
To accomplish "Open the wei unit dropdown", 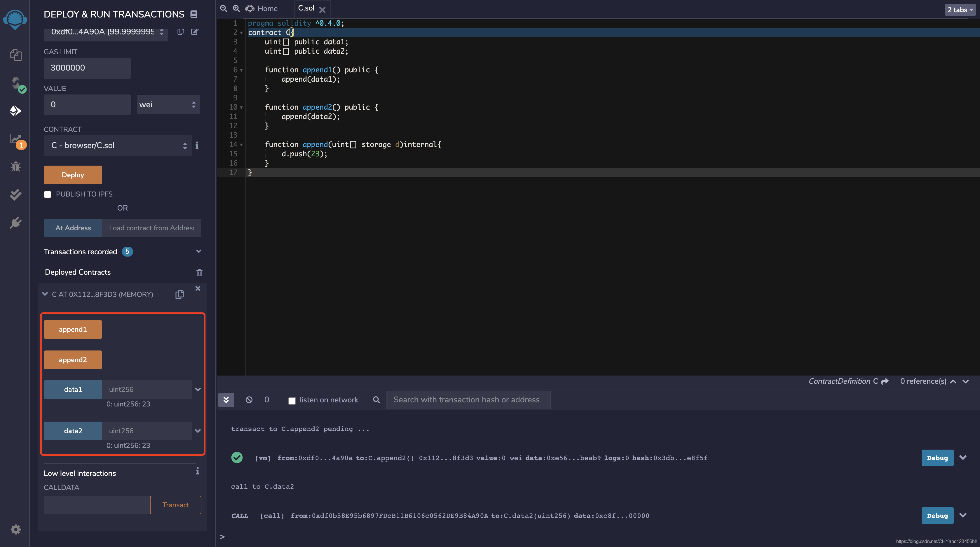I will click(x=168, y=105).
